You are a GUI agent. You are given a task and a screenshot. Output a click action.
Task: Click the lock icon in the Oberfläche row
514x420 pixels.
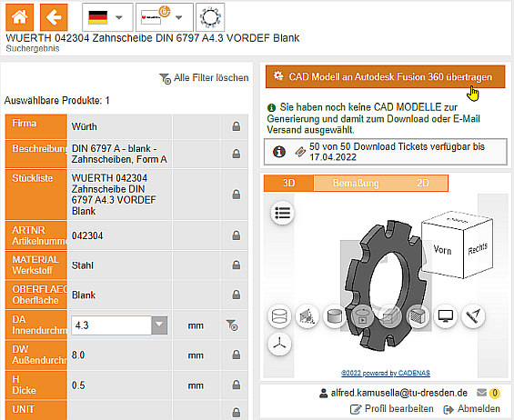tap(236, 295)
